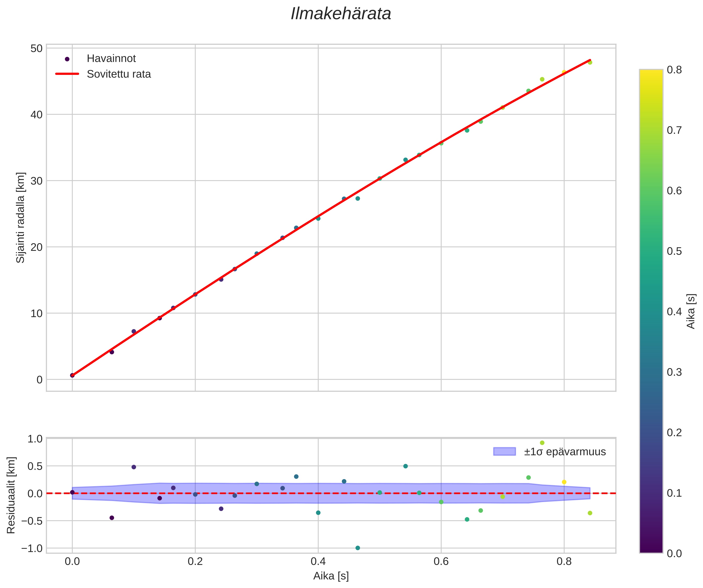
Task: Click the highest residual point near 1.0
Action: pyautogui.click(x=542, y=443)
